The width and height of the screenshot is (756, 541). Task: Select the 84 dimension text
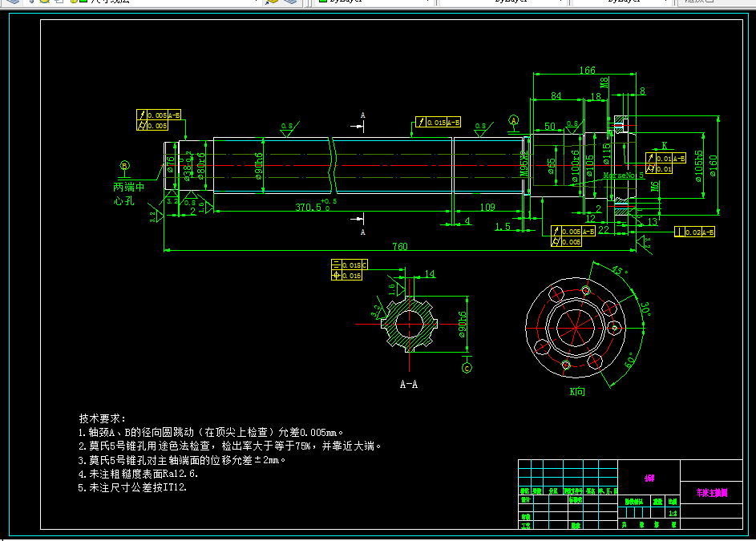[556, 95]
